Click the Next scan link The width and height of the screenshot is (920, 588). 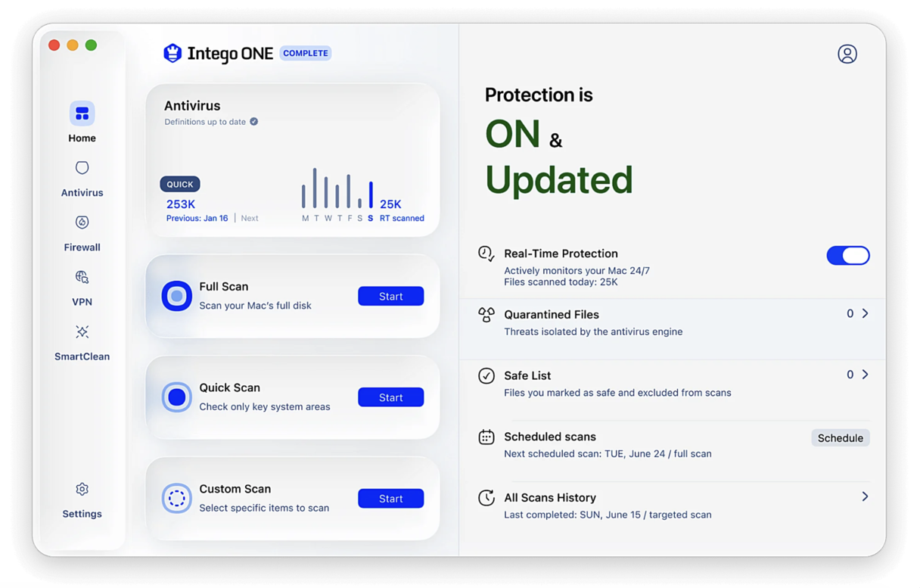pos(250,218)
